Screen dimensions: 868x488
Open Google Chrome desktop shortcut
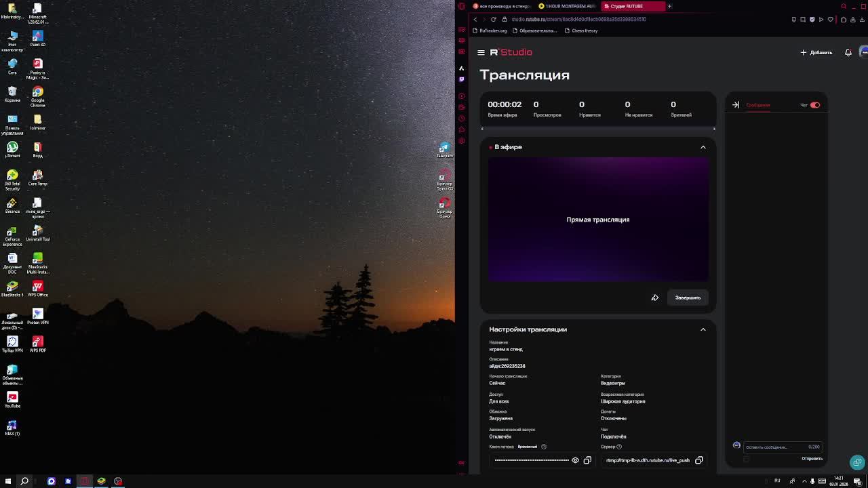point(38,96)
